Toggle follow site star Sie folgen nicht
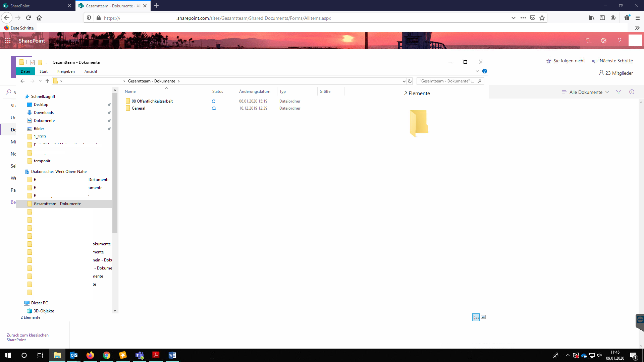The width and height of the screenshot is (644, 362). 566,61
